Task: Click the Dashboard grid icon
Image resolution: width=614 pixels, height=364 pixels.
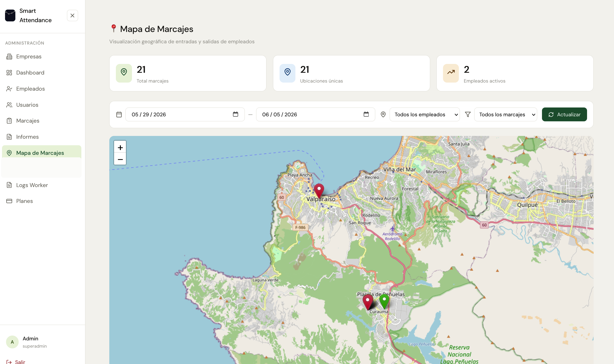Action: [9, 73]
